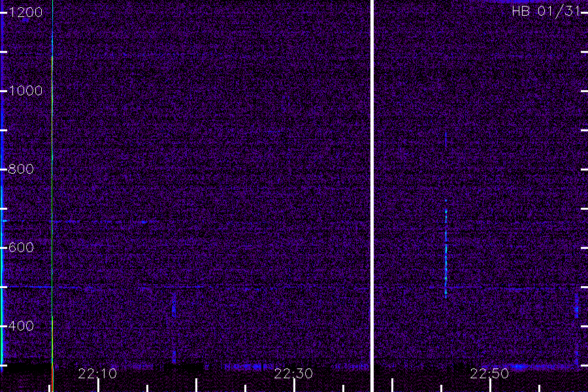Click the 1000 frequency axis label
This screenshot has height=392, width=588.
point(25,91)
